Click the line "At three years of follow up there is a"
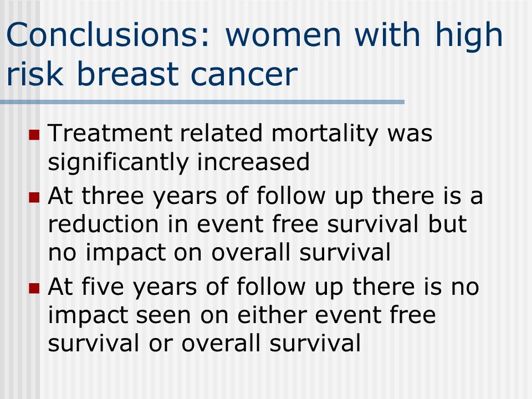The width and height of the screenshot is (532, 399). (x=265, y=196)
